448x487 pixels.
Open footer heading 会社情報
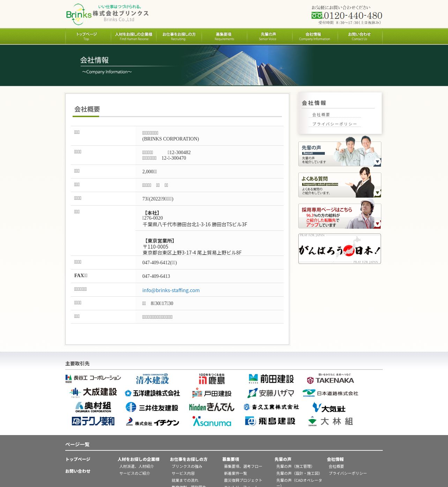pos(335,459)
